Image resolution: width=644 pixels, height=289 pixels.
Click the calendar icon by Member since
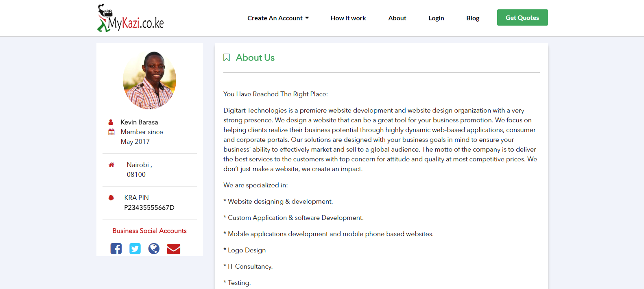pyautogui.click(x=111, y=132)
